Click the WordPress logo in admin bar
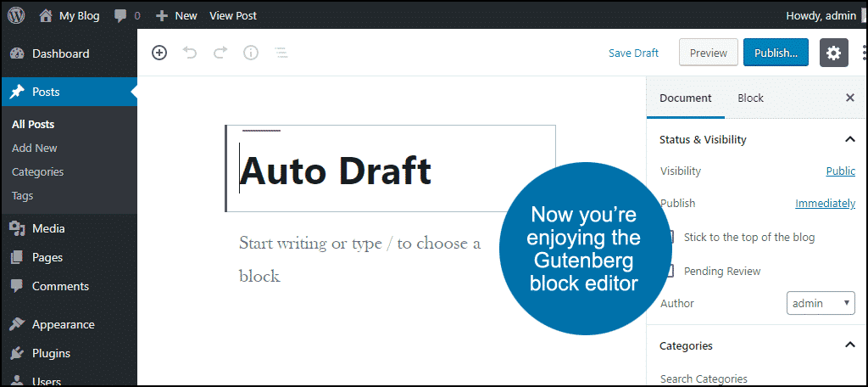The image size is (868, 387). (15, 15)
